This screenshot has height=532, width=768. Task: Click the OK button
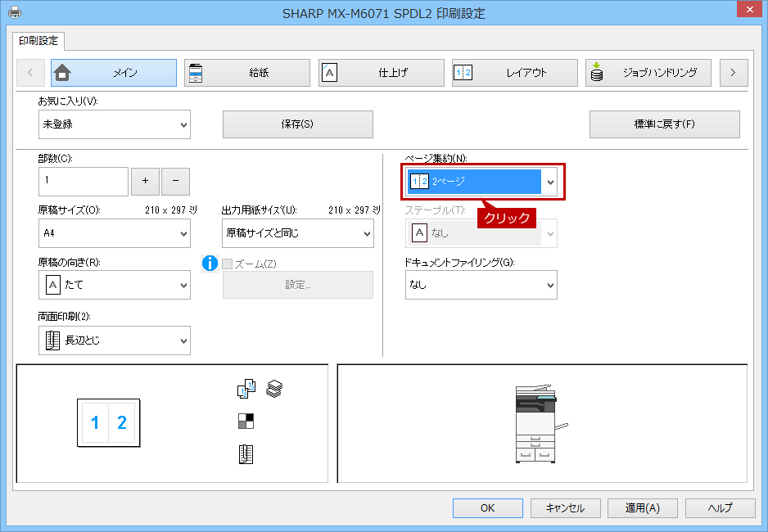[x=488, y=508]
